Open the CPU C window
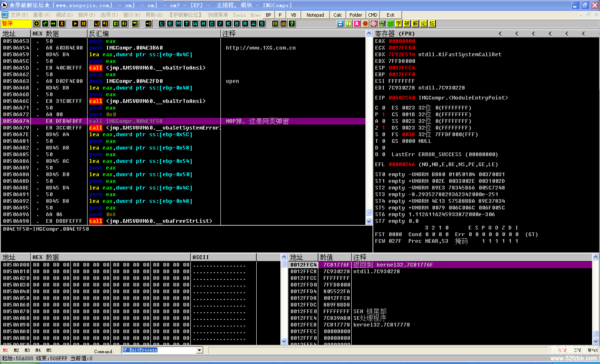 (212, 24)
